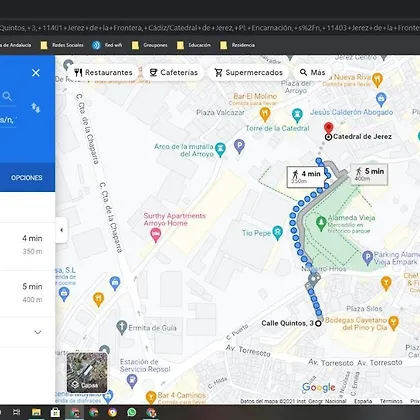This screenshot has height=420, width=420.
Task: Select the Bar 4 Caminos pin
Action: 151,397
